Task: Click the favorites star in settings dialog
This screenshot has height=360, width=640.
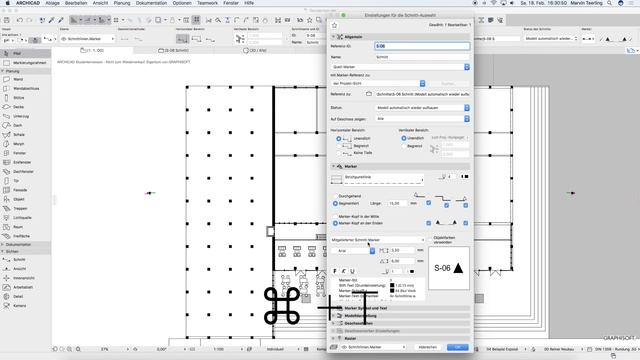Action: pos(335,25)
